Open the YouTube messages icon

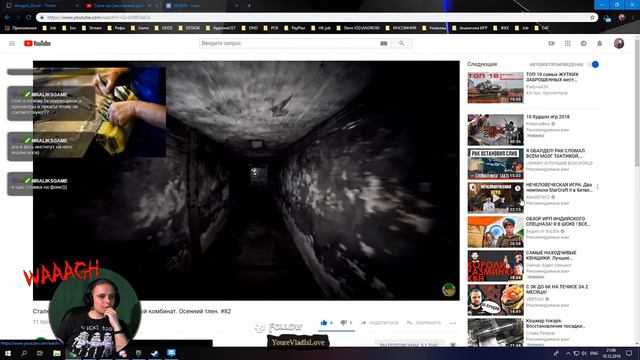(584, 43)
